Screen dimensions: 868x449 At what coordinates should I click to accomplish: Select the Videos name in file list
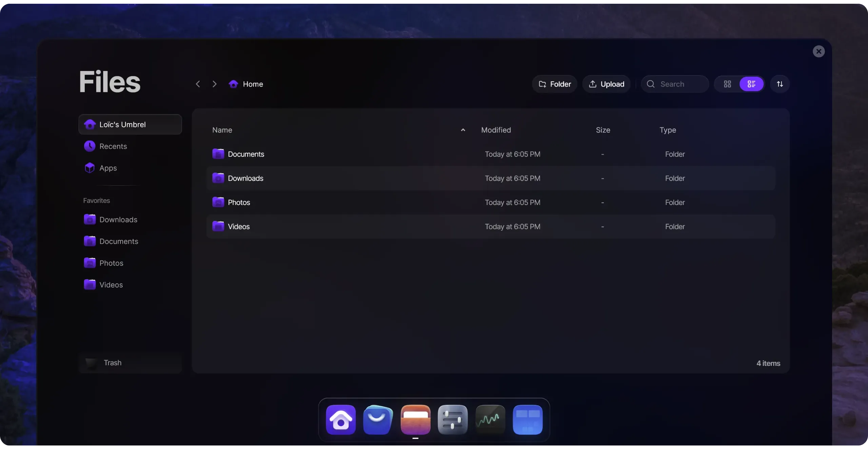[239, 226]
